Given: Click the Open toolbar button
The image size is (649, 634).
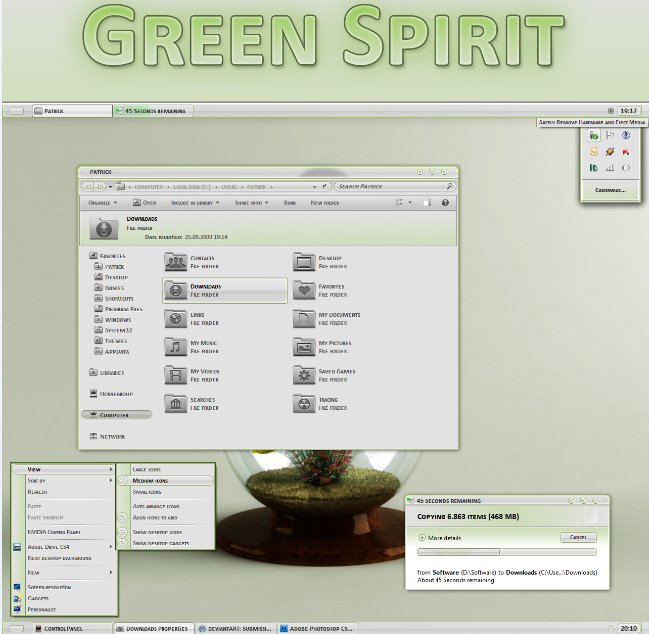Looking at the screenshot, I should (x=144, y=203).
